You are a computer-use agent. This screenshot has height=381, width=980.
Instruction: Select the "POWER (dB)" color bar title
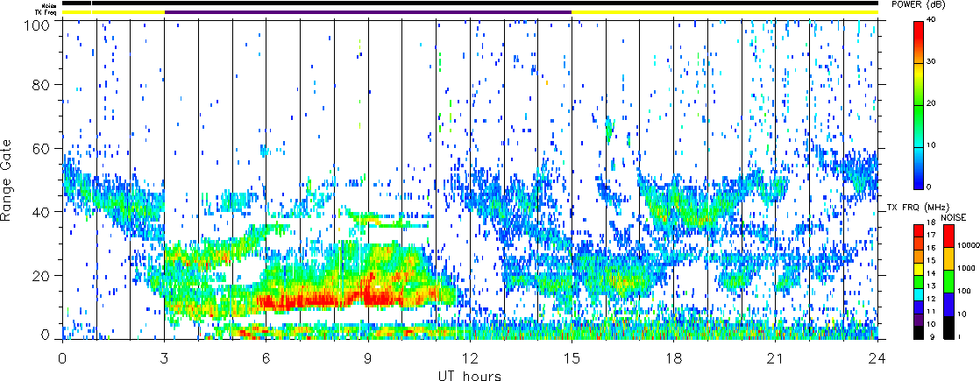point(920,4)
